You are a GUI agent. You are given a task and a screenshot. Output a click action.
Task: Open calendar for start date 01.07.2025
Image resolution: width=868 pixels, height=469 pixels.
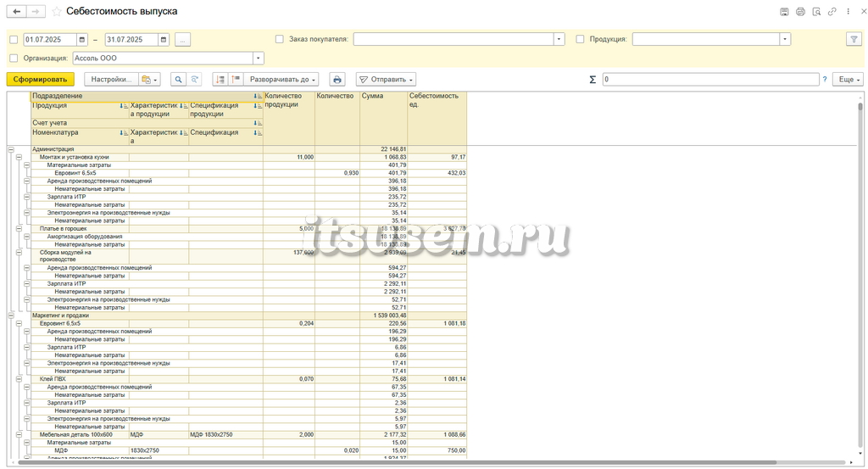82,39
